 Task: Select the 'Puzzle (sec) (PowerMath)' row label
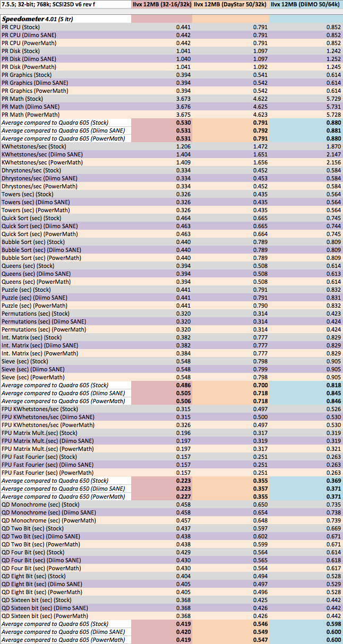(35, 306)
